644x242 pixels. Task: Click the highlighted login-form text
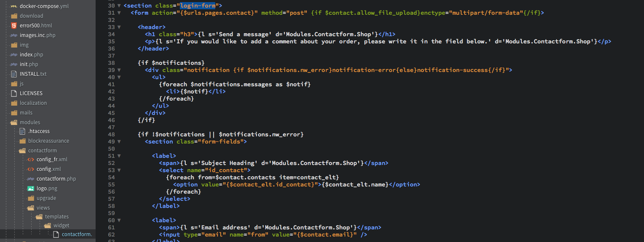198,6
